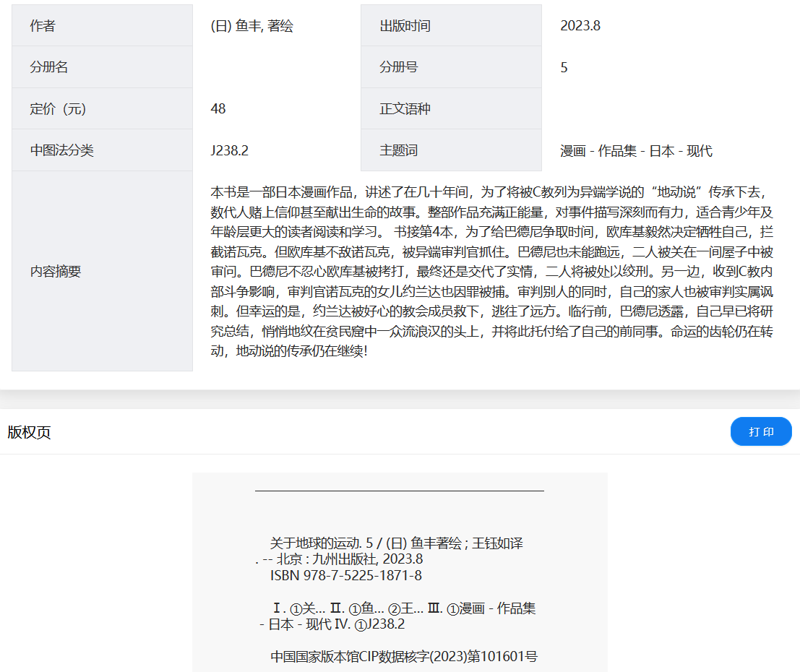Select the 分册号 label cell
The height and width of the screenshot is (672, 800).
(451, 67)
